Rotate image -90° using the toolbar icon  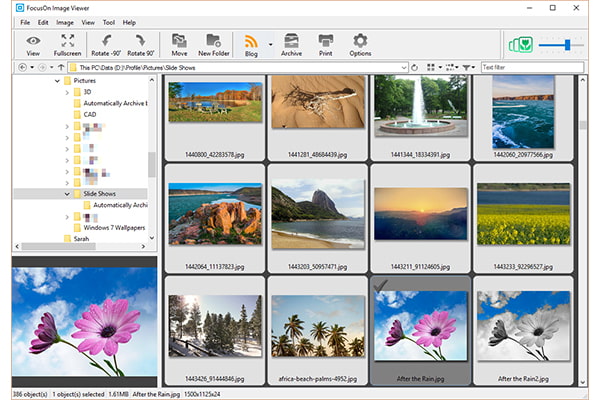click(105, 41)
